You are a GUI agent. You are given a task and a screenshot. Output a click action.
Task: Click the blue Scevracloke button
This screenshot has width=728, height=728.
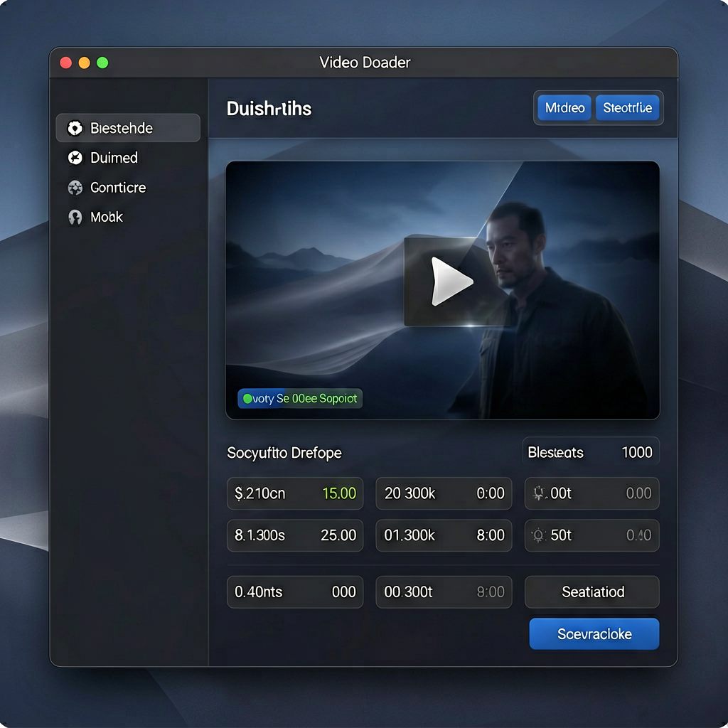click(x=594, y=633)
